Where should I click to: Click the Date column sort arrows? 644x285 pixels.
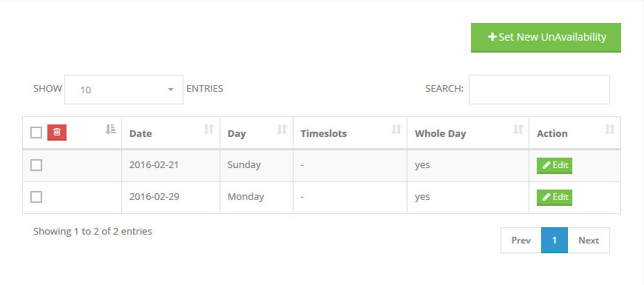(x=209, y=129)
